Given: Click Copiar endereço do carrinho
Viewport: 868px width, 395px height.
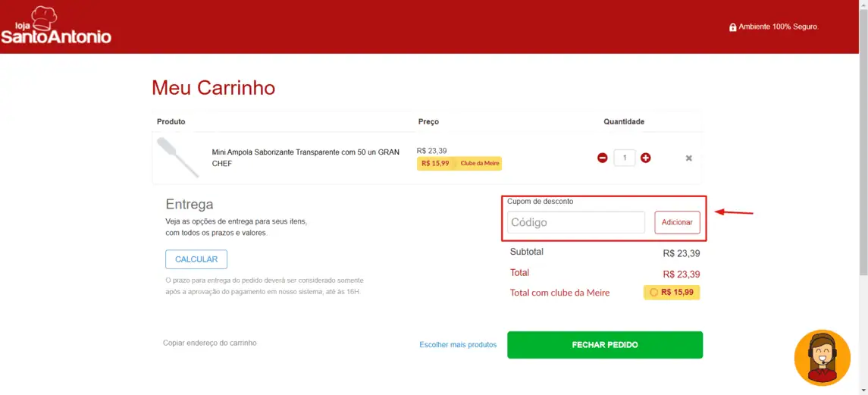Looking at the screenshot, I should pyautogui.click(x=210, y=343).
